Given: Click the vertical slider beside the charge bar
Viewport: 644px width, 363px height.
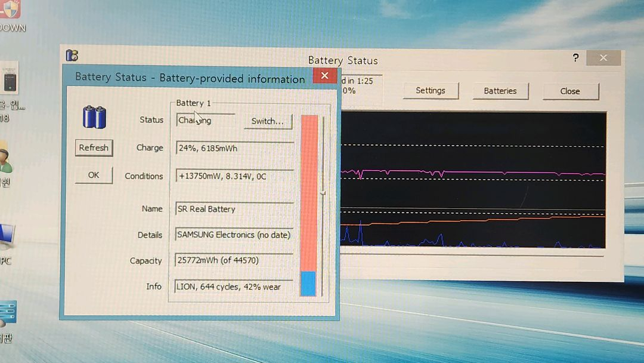Looking at the screenshot, I should click(323, 193).
